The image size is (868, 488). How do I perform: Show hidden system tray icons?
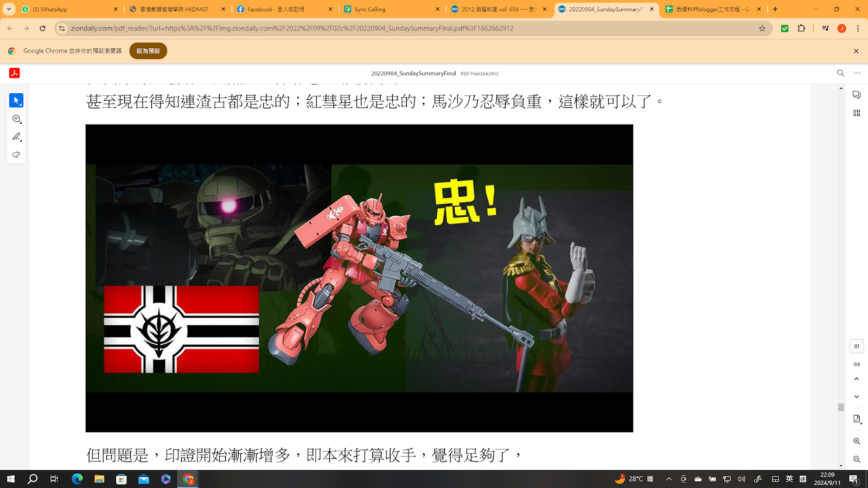point(669,479)
